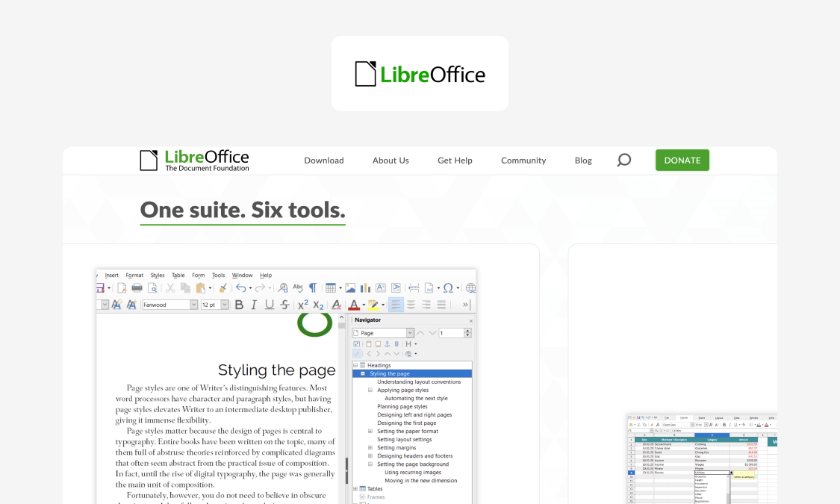Open the Tools menu in Writer
The width and height of the screenshot is (840, 504).
coord(219,276)
